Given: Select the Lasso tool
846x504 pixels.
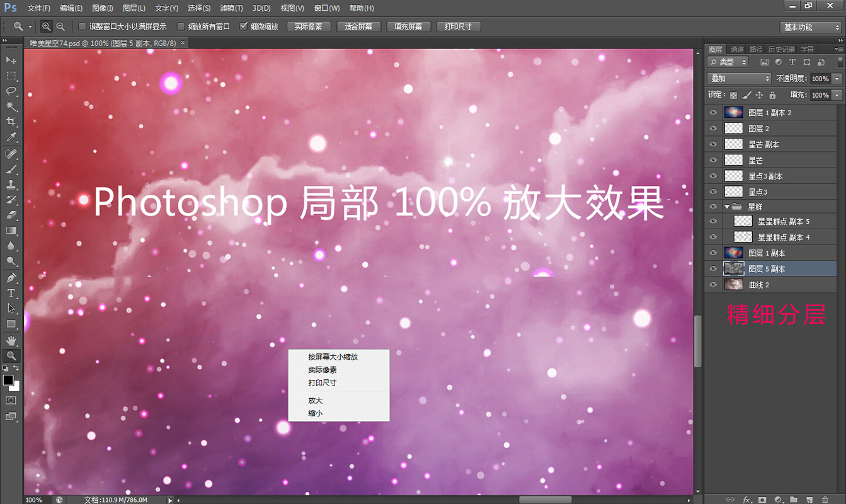Looking at the screenshot, I should (x=11, y=91).
